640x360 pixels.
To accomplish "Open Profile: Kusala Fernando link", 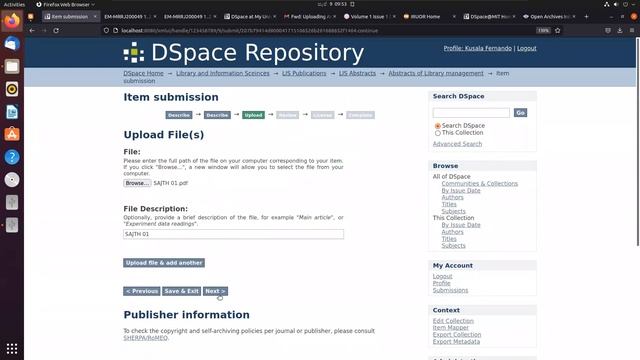I will coord(478,48).
